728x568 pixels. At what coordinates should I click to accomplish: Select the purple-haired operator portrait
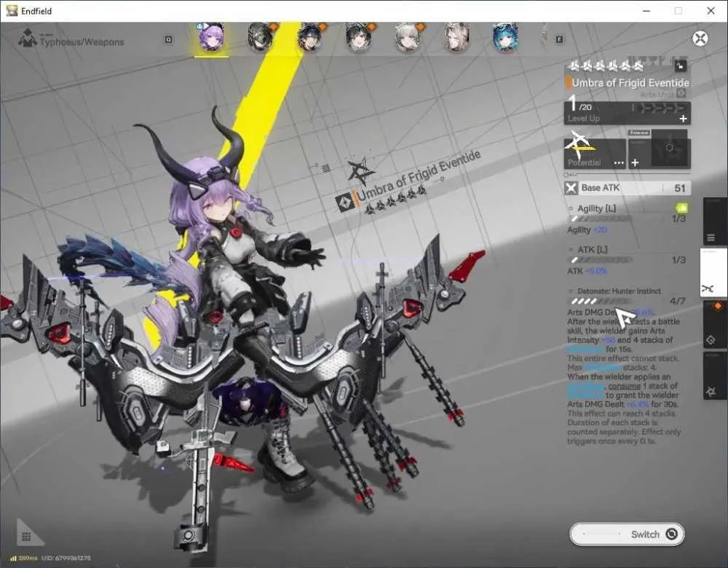point(211,37)
